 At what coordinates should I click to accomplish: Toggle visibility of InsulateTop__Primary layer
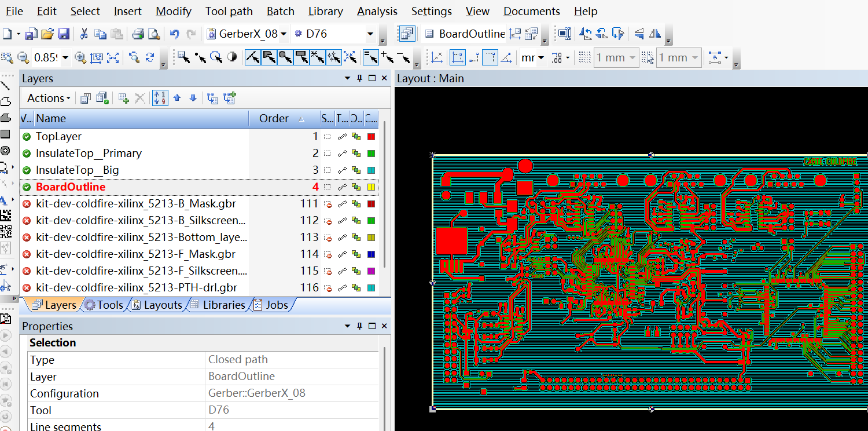tap(27, 154)
